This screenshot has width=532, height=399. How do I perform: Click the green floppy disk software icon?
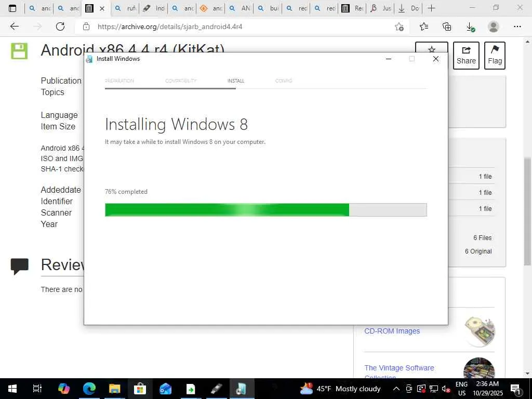[x=19, y=51]
